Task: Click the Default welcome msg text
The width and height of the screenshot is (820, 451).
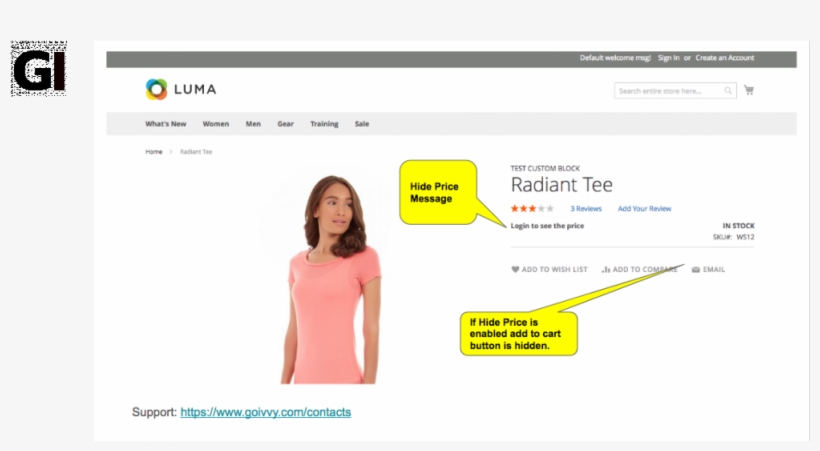Action: 615,58
